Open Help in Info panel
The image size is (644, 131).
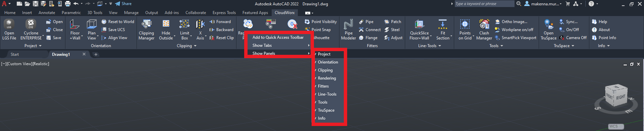(599, 22)
